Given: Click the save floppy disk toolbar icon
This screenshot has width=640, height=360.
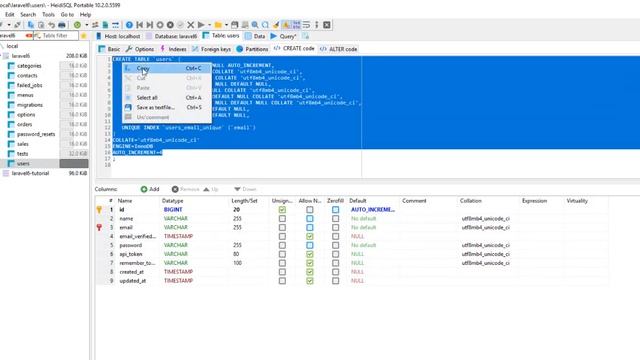Looking at the screenshot, I should (x=235, y=25).
